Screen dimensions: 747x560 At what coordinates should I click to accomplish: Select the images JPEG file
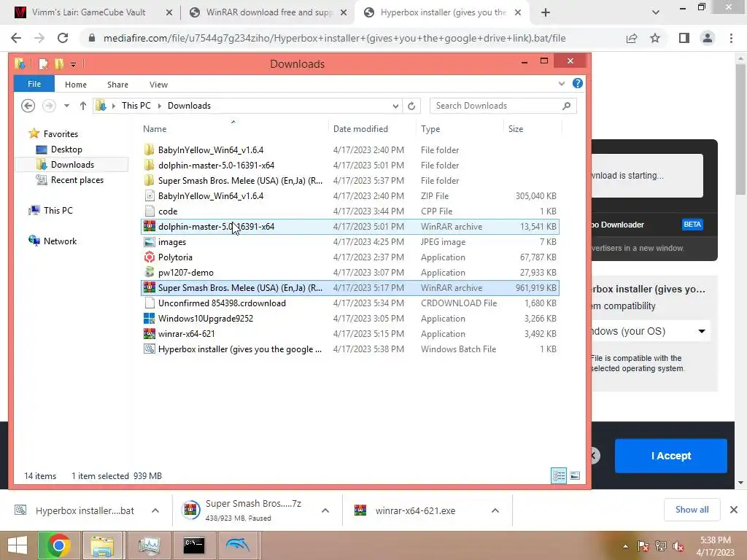pyautogui.click(x=349, y=242)
